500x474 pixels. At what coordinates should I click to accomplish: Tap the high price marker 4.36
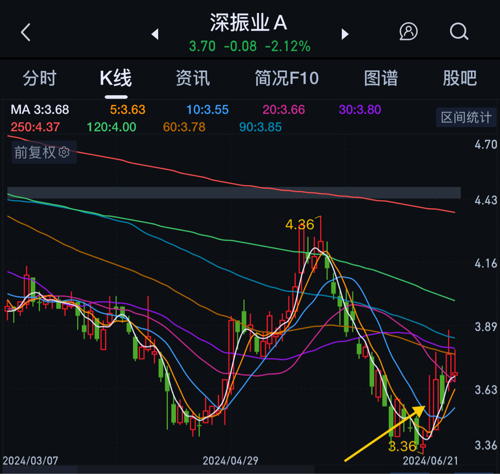coord(300,224)
